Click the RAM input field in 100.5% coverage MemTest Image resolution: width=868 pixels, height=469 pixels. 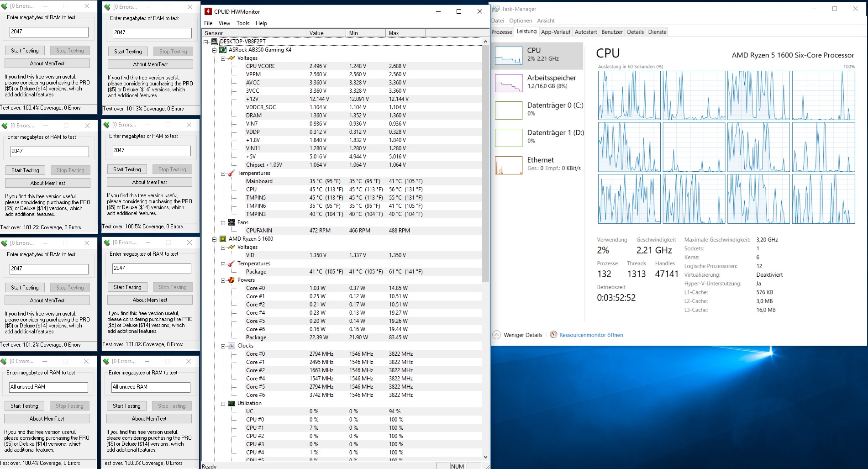point(151,151)
